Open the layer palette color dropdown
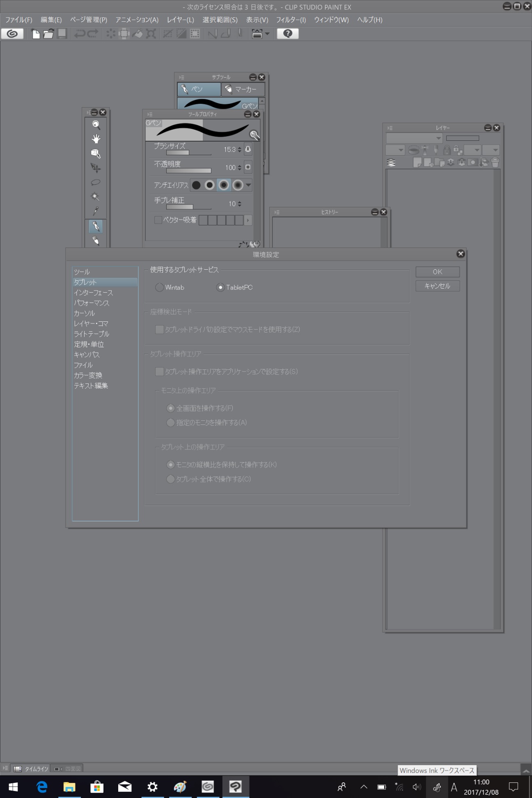This screenshot has width=532, height=798. [395, 150]
